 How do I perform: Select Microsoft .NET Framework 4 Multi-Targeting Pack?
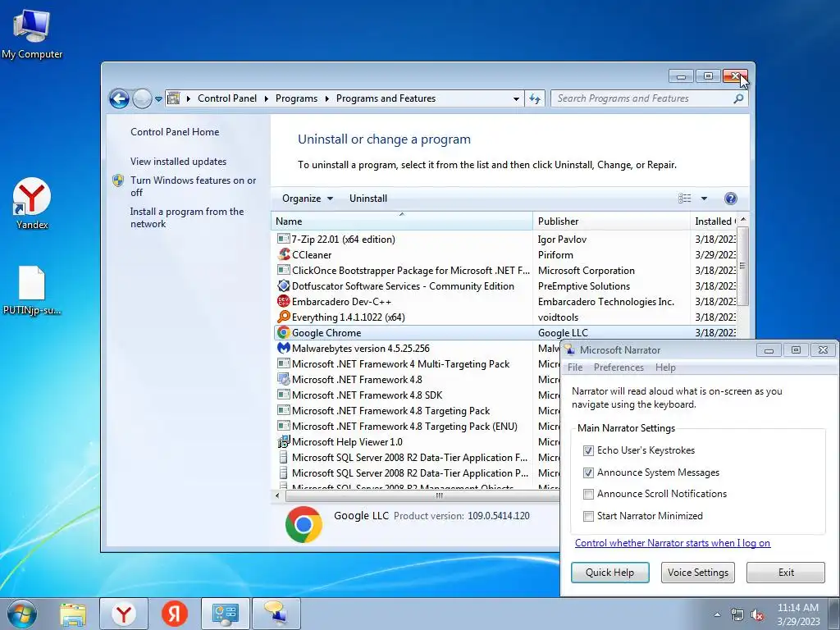[x=400, y=364]
